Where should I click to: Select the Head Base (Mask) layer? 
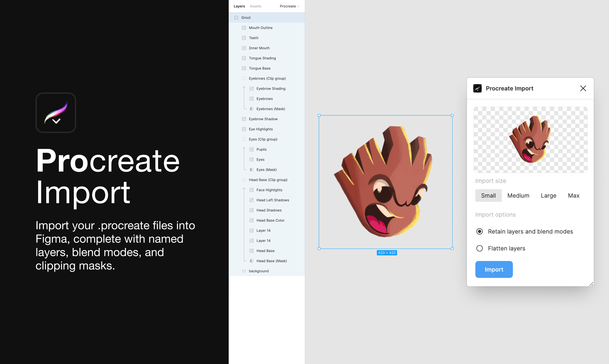tap(267, 261)
